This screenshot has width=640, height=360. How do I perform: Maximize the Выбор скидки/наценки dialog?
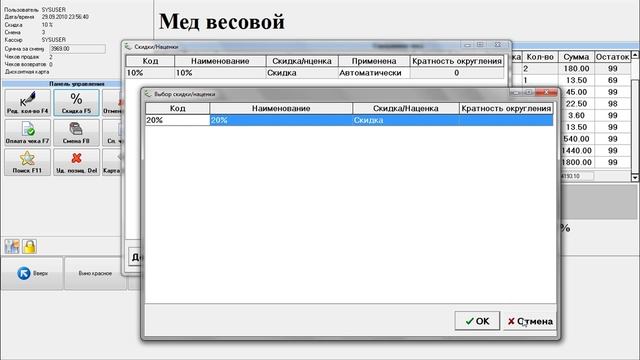coord(528,92)
